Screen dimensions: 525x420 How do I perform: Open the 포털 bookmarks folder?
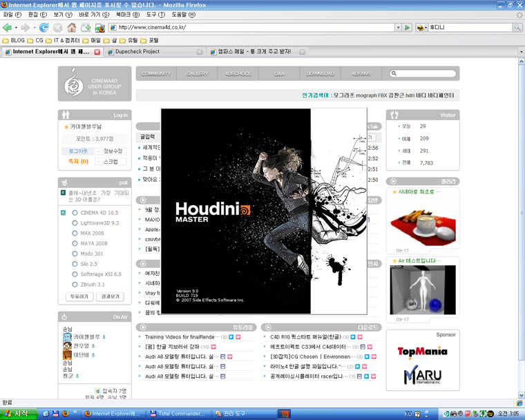click(x=150, y=41)
